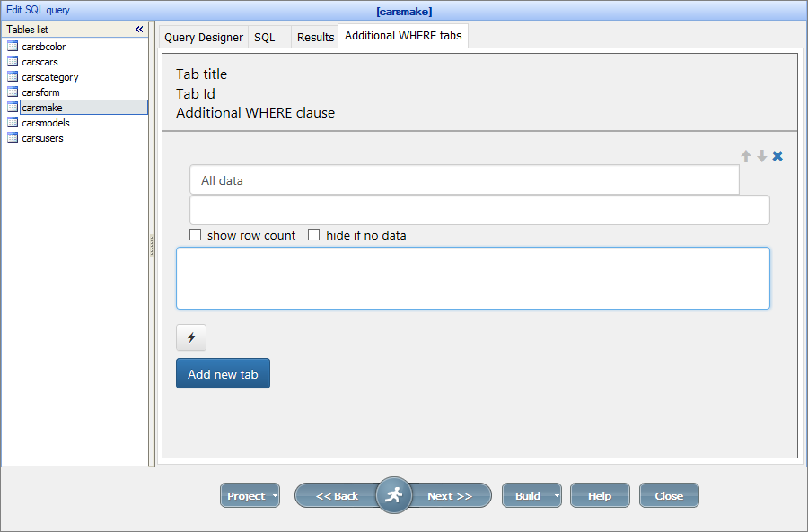Click the running man icon between Back and Next
This screenshot has width=808, height=532.
[x=393, y=494]
